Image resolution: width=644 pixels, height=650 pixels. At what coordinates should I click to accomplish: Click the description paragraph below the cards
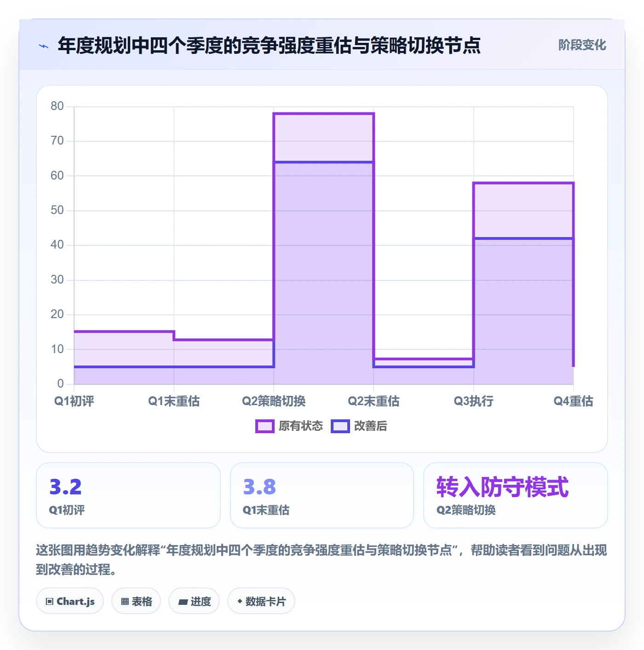point(322,560)
